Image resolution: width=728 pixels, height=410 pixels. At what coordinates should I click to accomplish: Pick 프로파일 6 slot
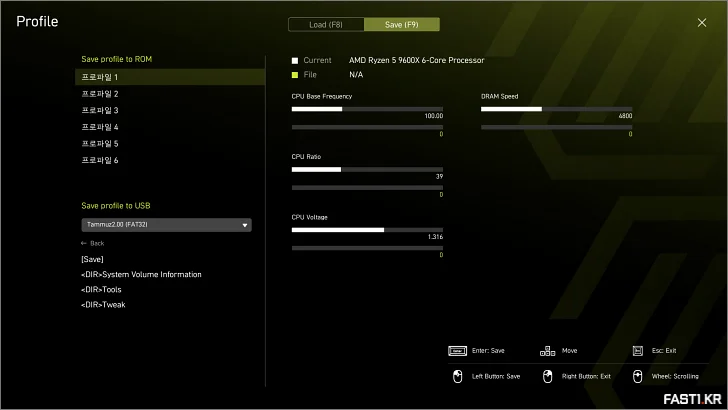point(170,160)
